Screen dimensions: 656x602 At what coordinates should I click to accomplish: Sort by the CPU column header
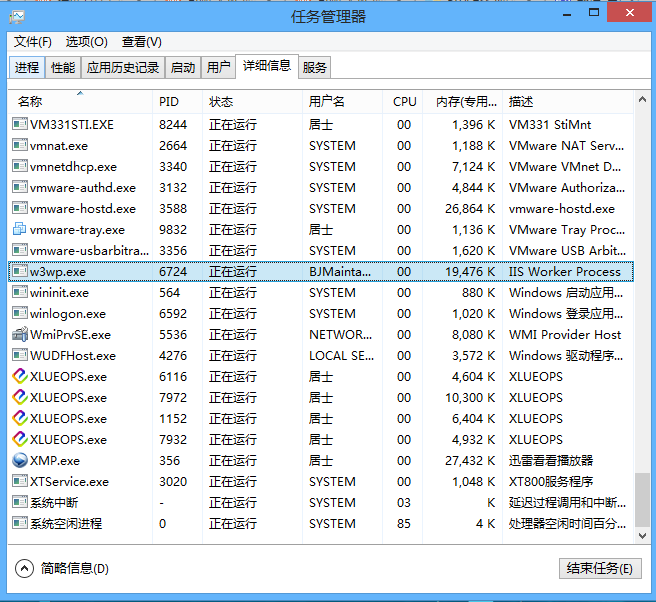pyautogui.click(x=402, y=102)
